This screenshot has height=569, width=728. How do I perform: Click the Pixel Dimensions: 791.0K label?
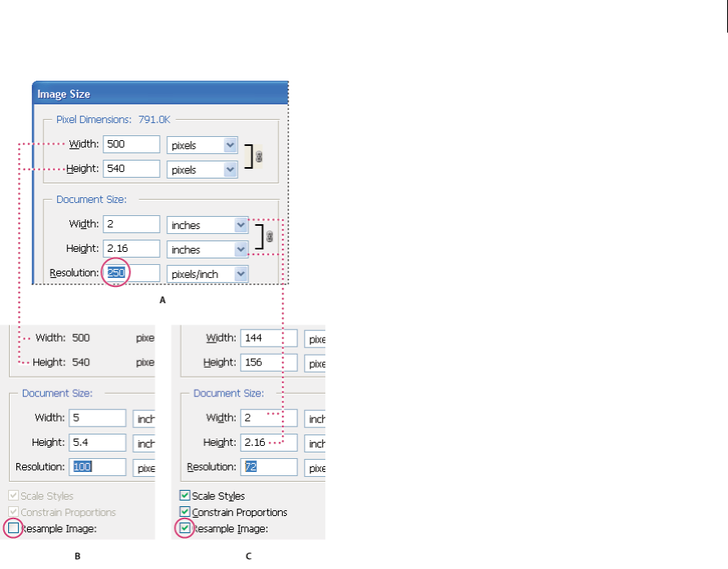click(113, 120)
